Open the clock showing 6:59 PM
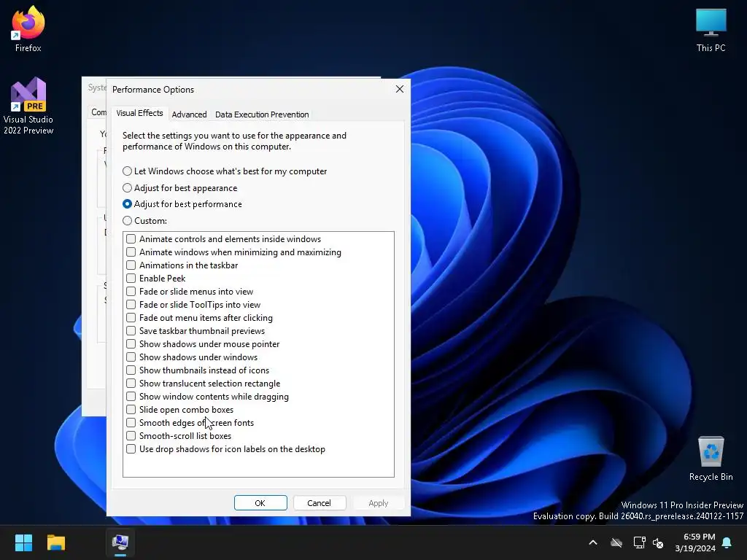 coord(695,542)
